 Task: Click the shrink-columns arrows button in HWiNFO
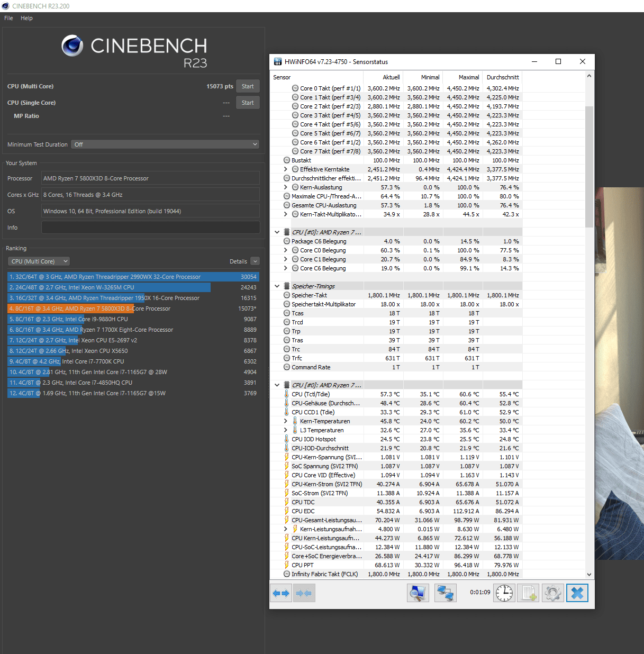[304, 593]
